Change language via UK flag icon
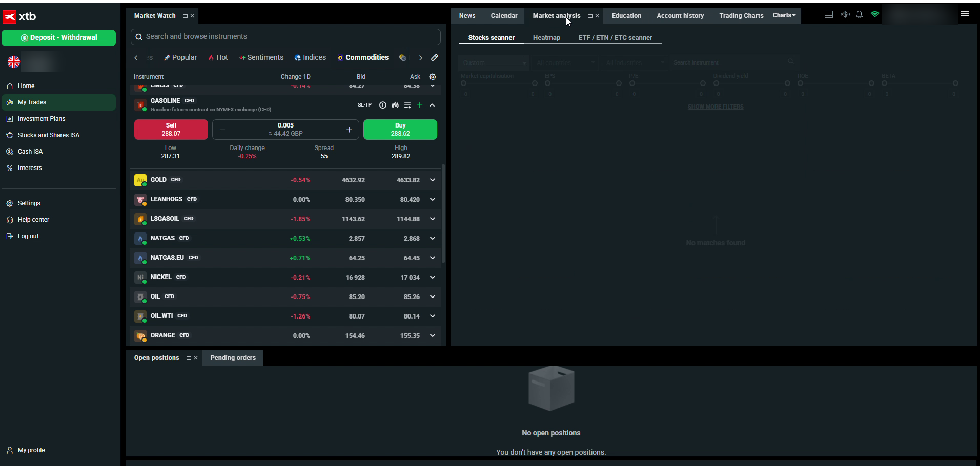The image size is (980, 466). pos(14,62)
